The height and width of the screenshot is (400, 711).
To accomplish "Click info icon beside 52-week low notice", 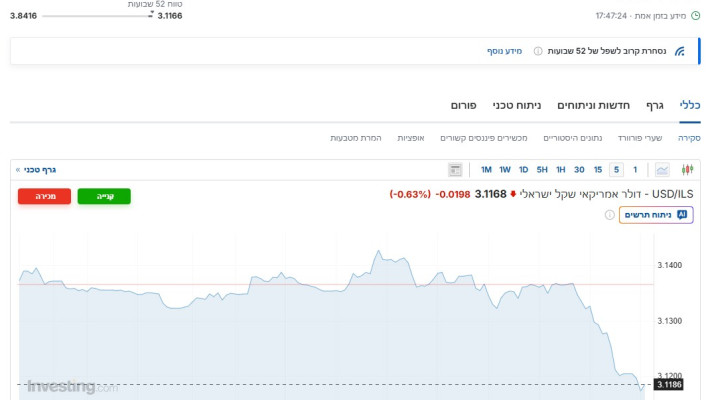I will point(538,51).
